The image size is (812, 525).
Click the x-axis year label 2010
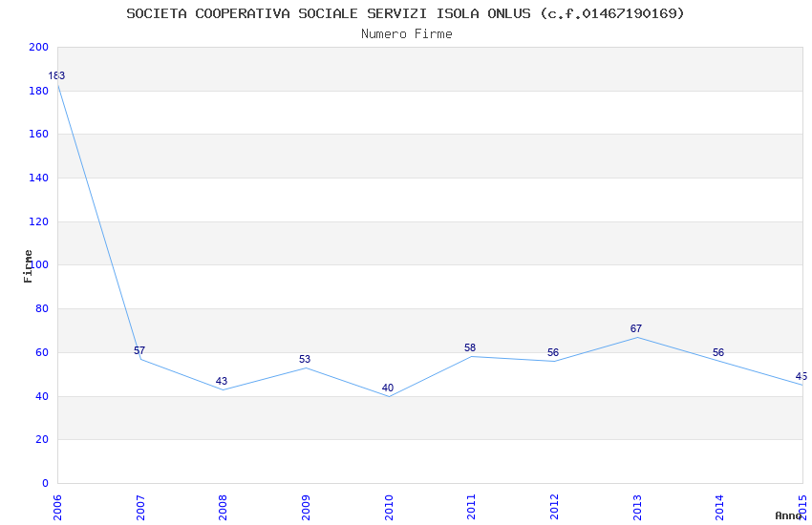pyautogui.click(x=389, y=508)
